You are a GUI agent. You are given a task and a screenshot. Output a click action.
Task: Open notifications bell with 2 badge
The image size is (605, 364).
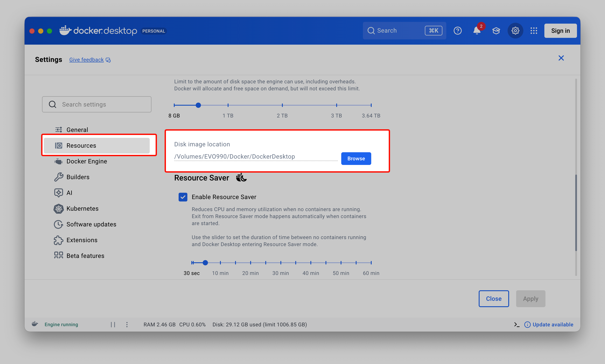tap(477, 31)
